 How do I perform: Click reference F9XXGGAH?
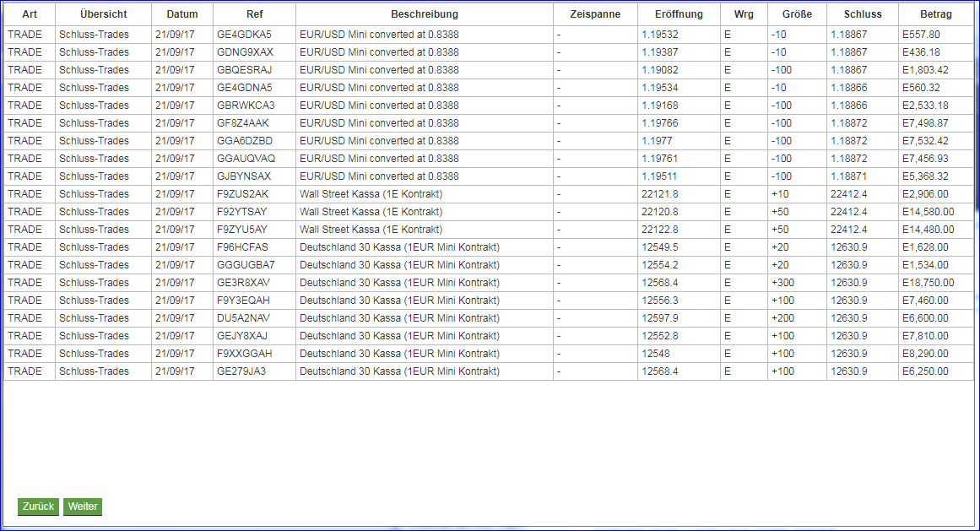coord(245,354)
